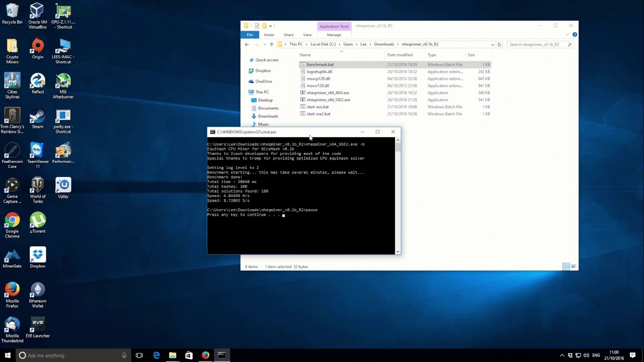Go back in File Explorer
This screenshot has width=644, height=362.
(x=247, y=44)
